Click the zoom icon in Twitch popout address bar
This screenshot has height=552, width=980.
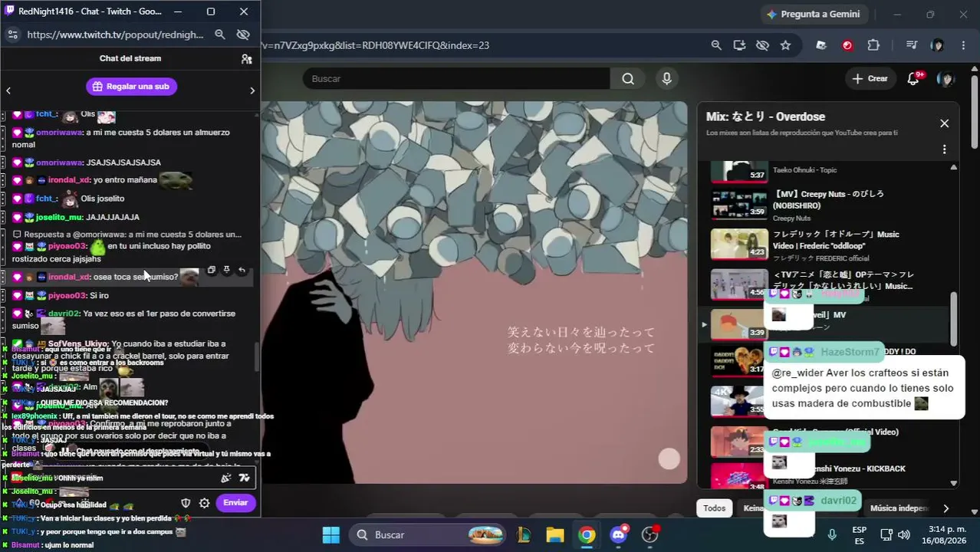pyautogui.click(x=220, y=34)
